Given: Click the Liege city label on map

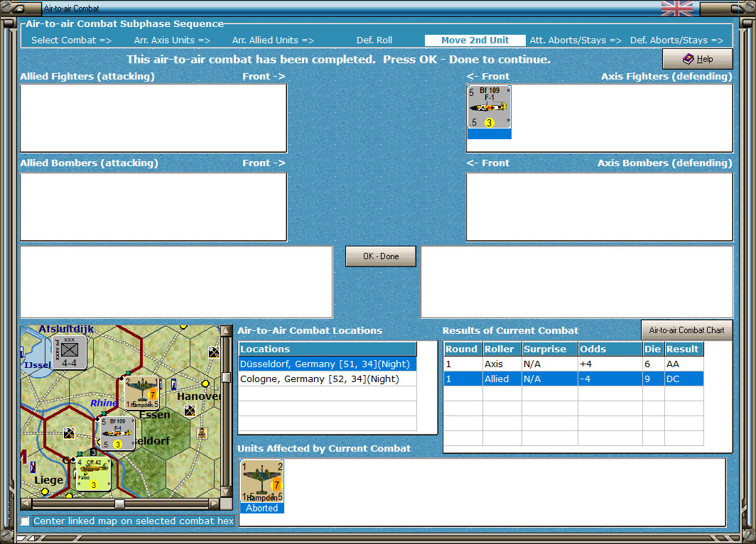Looking at the screenshot, I should (x=49, y=480).
